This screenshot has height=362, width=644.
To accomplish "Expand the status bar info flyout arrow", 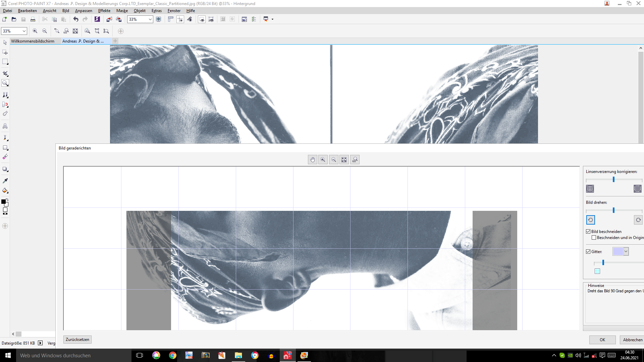I will (40, 343).
